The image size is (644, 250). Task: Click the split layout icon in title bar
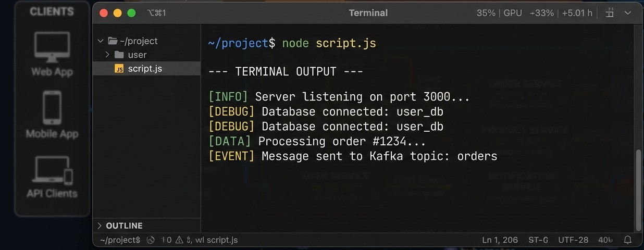coord(610,13)
